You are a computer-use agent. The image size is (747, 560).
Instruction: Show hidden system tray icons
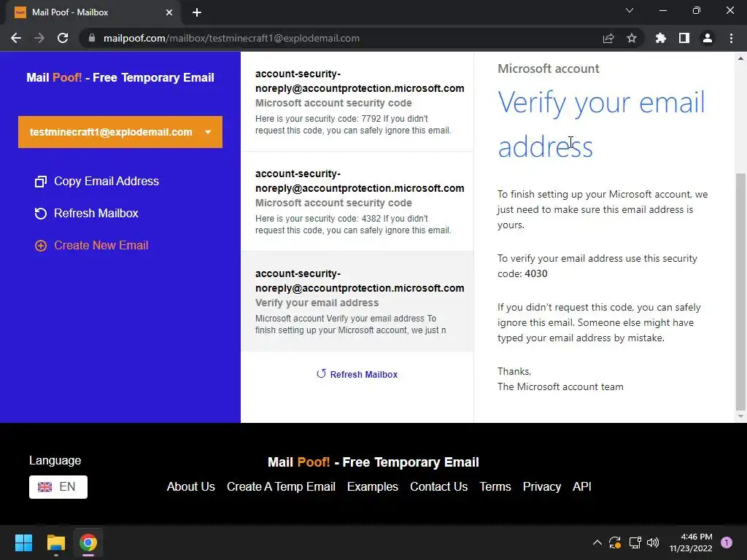click(x=597, y=542)
